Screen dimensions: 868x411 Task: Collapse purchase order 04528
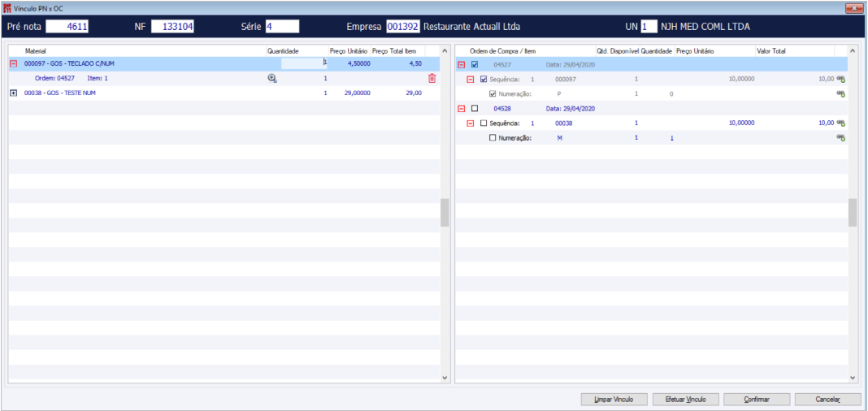(x=461, y=108)
